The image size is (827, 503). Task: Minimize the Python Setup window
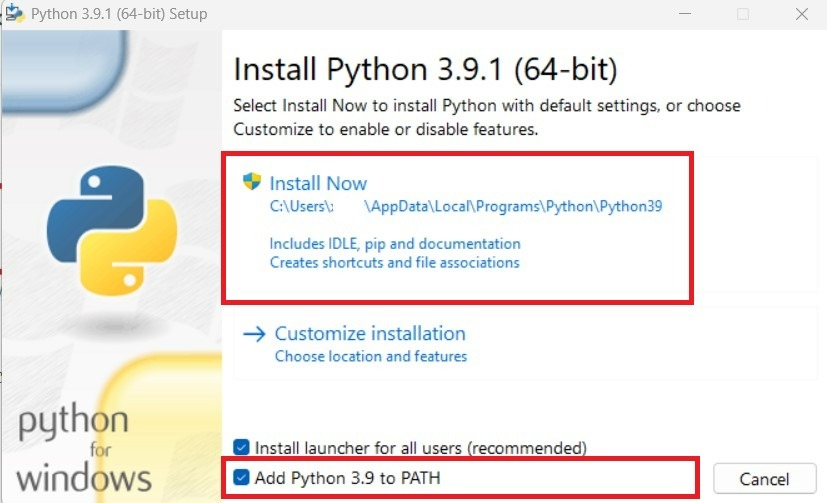(683, 14)
